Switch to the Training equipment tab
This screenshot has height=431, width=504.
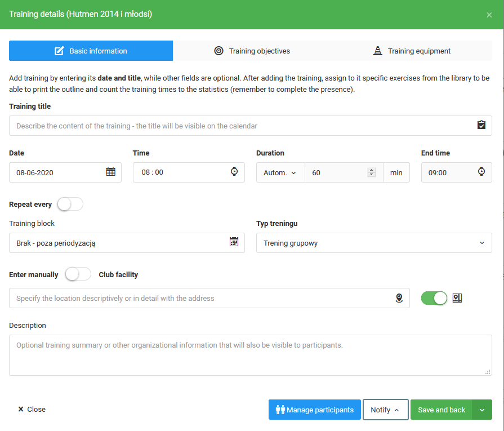412,51
